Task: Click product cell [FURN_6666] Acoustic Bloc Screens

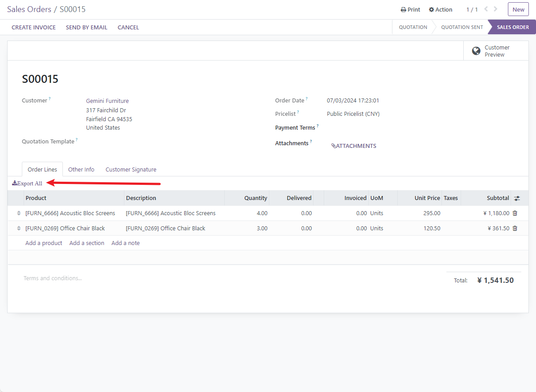Action: (x=70, y=213)
